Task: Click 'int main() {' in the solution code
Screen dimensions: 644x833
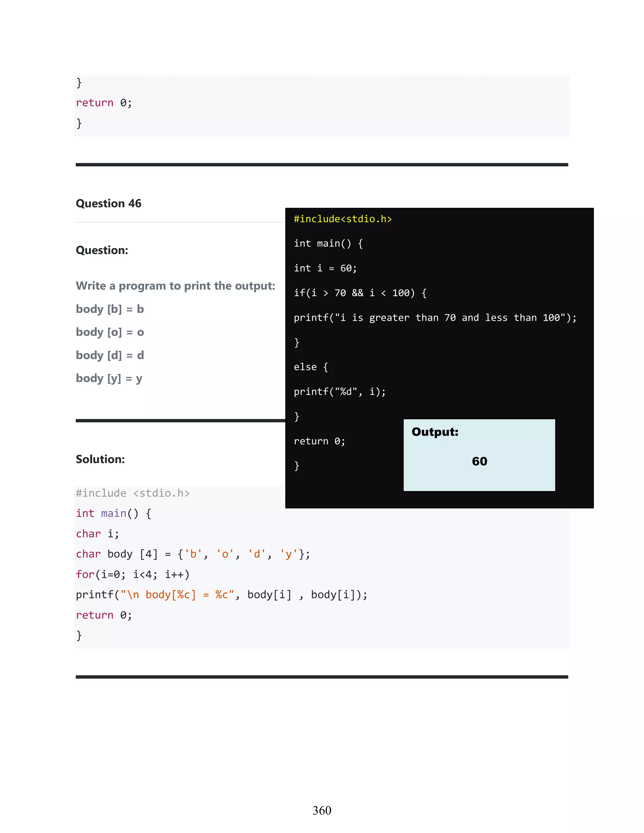Action: (x=114, y=513)
